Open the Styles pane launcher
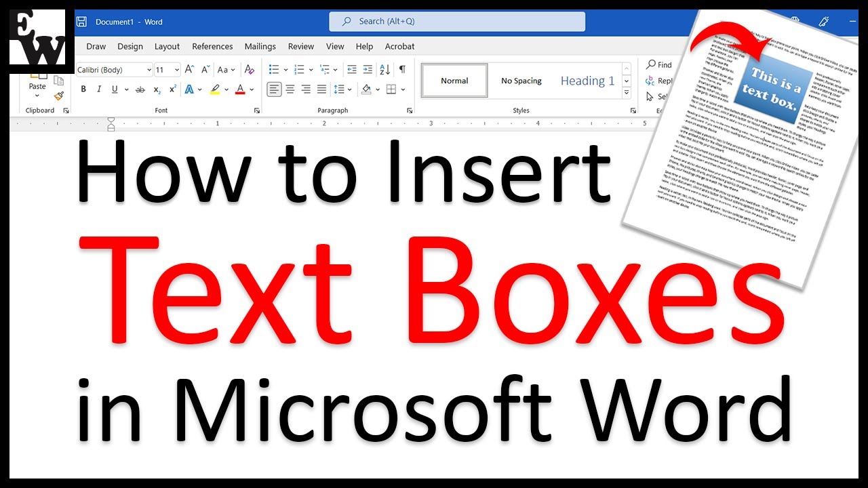The image size is (868, 488). [x=633, y=110]
